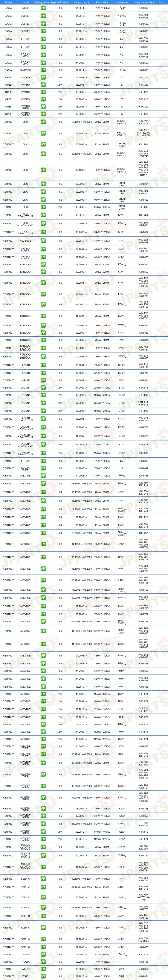The height and width of the screenshot is (980, 168).
Task: Click fuel icon in Scenic 09.1999 -> 04.2001 row
Action: click(x=43, y=879)
